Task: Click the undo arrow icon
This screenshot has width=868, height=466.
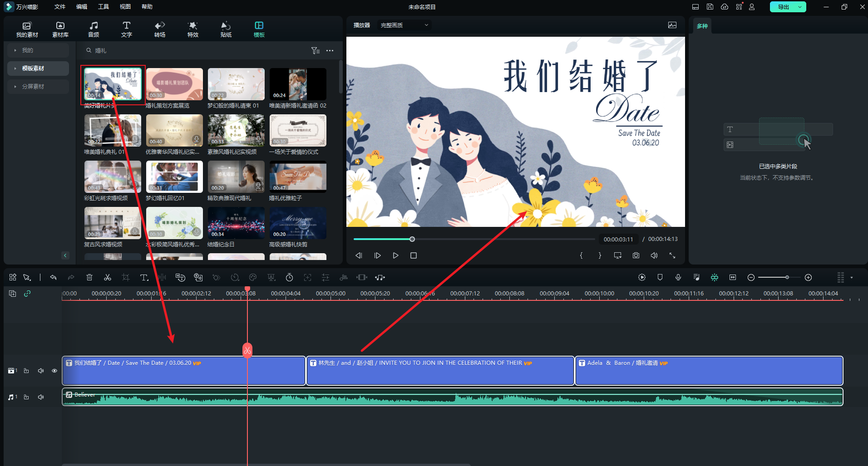Action: [x=53, y=277]
